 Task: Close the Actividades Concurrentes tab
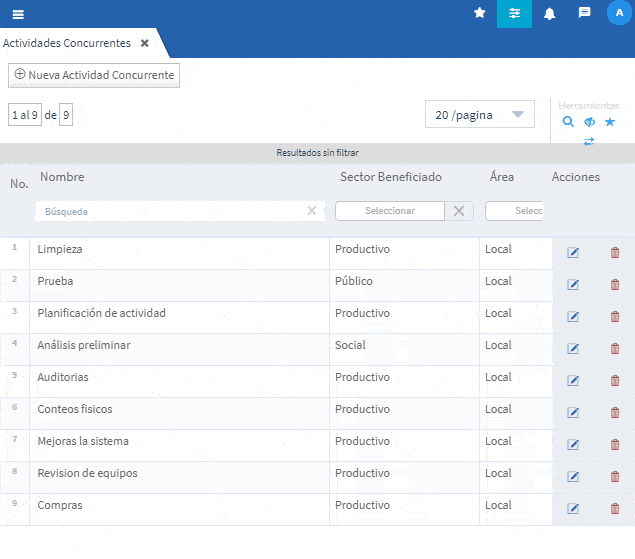(x=144, y=44)
